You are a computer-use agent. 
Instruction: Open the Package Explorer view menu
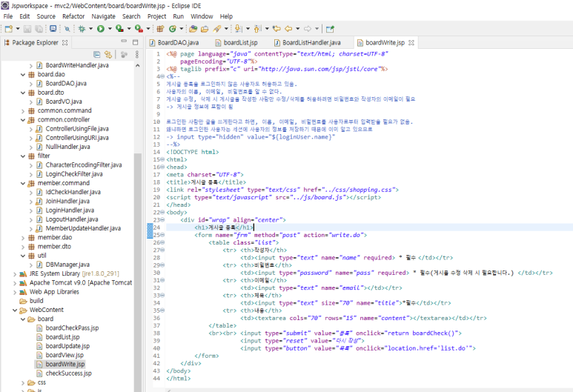[x=137, y=54]
